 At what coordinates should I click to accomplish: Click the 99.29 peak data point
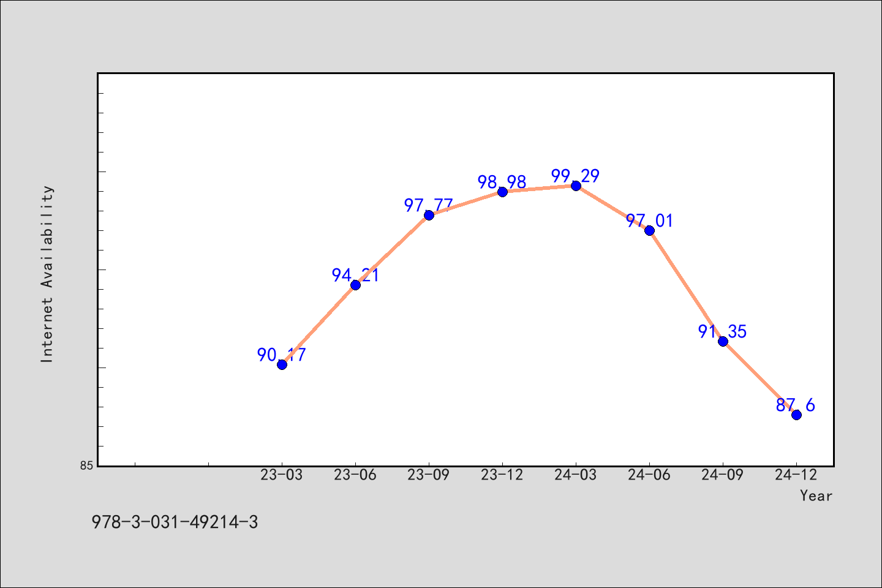coord(576,186)
